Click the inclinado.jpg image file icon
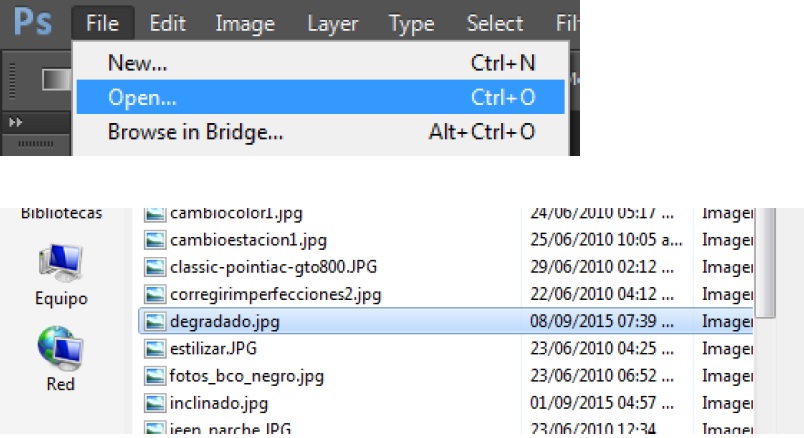804x438 pixels. point(154,403)
